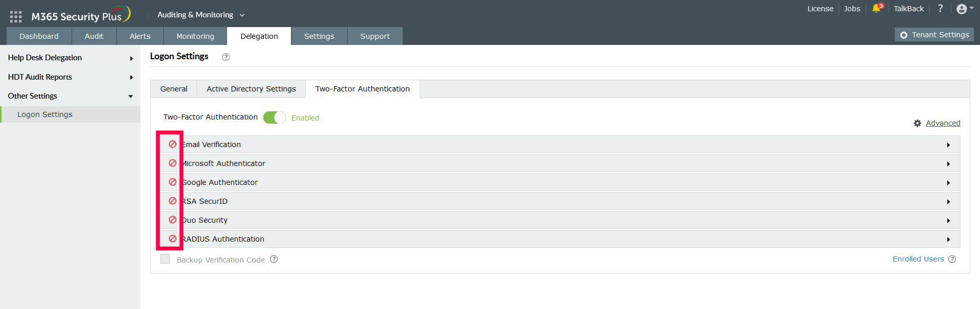Open the user account avatar menu
This screenshot has width=980, height=309.
pos(965,9)
